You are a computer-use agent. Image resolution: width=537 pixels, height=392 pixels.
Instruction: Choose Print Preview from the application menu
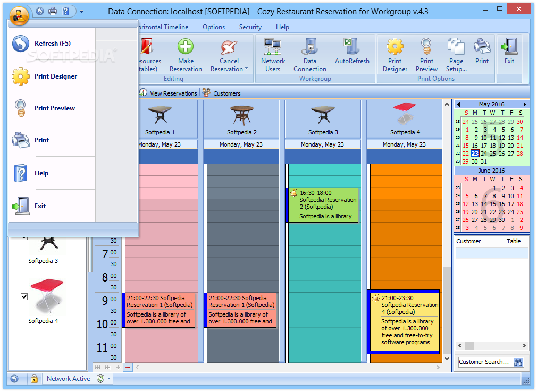pyautogui.click(x=52, y=108)
